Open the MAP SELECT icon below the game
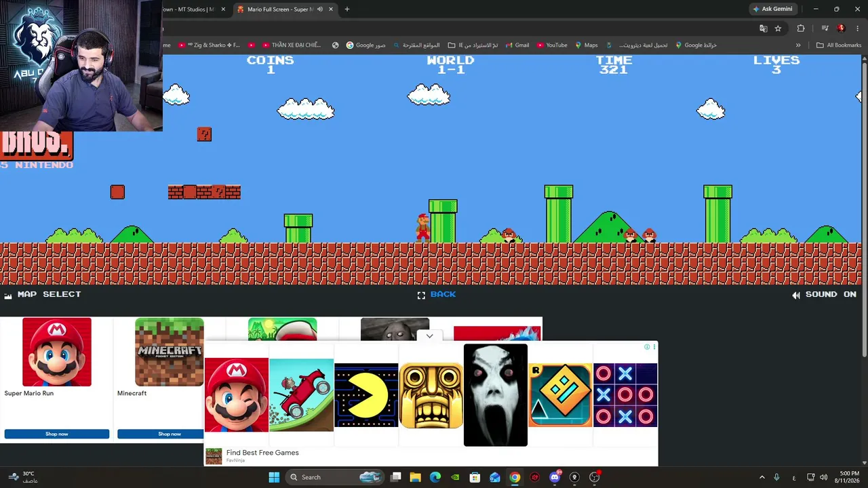Viewport: 868px width, 488px height. pyautogui.click(x=8, y=296)
